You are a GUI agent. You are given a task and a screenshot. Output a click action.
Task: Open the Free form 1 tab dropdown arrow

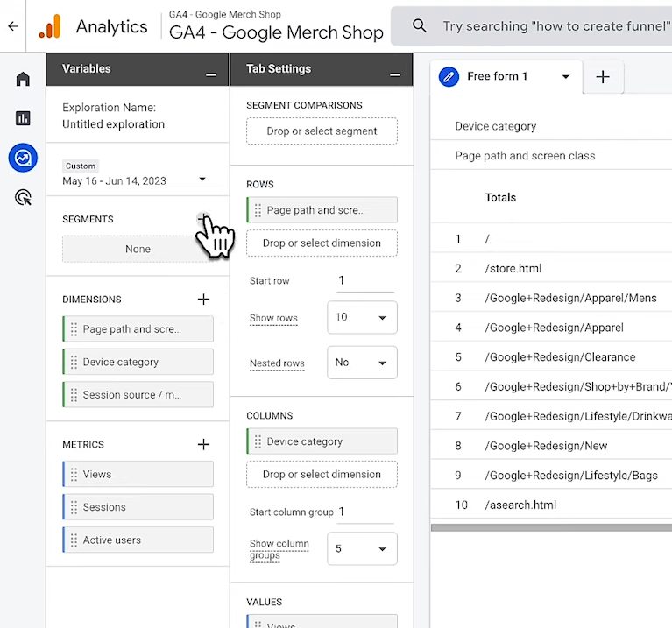(x=566, y=77)
